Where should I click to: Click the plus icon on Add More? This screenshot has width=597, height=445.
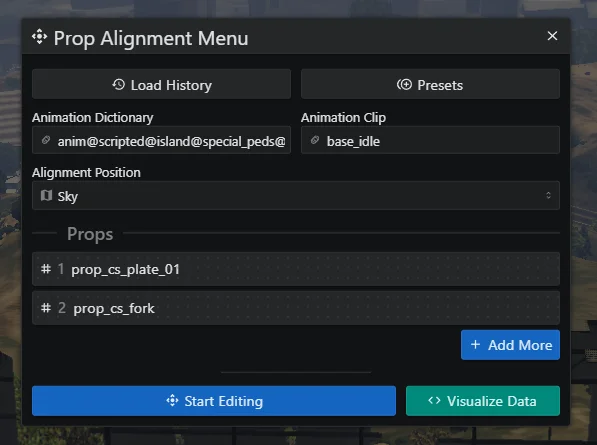coord(475,345)
